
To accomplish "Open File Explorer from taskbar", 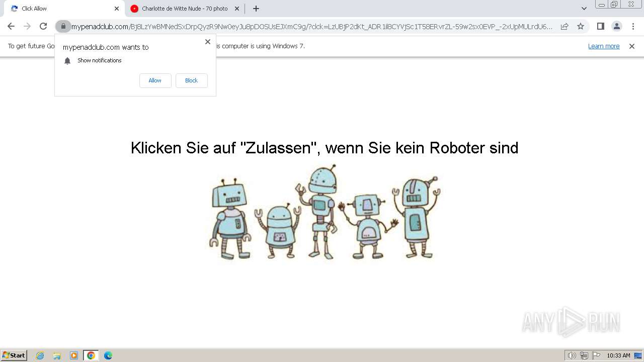I will coord(57,355).
